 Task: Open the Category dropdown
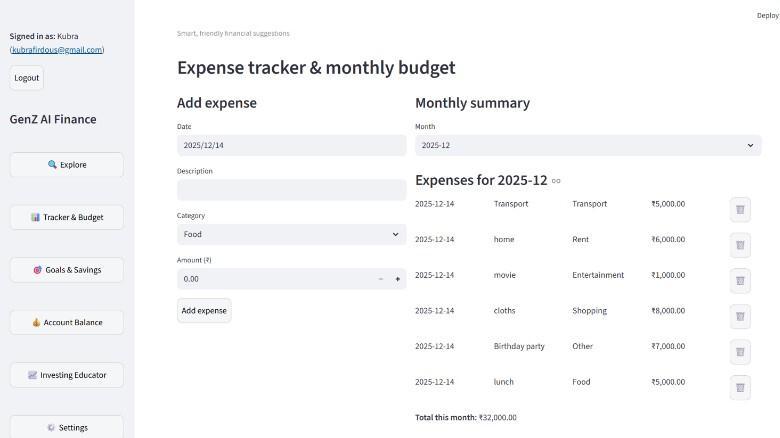pos(291,234)
